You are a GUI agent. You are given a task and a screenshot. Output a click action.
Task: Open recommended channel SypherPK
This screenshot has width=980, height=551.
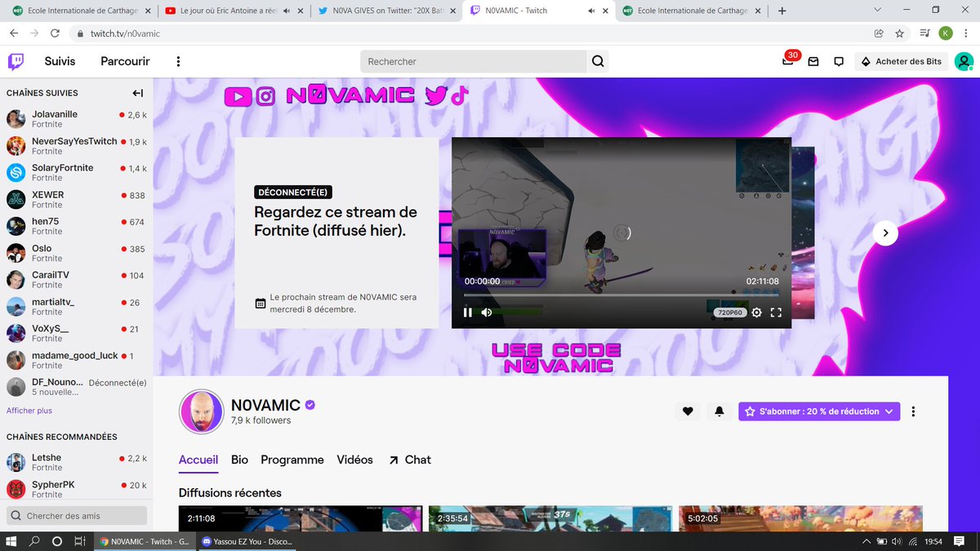click(x=76, y=489)
